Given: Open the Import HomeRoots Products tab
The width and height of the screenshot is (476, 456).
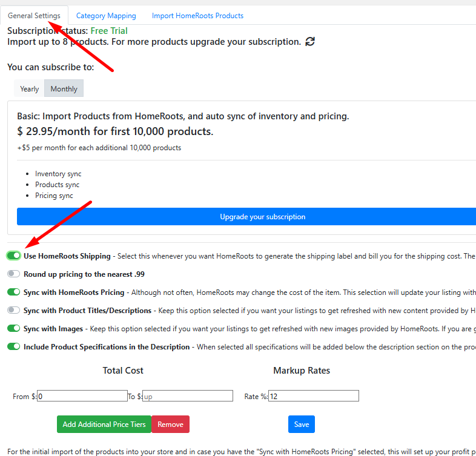Looking at the screenshot, I should (x=197, y=16).
